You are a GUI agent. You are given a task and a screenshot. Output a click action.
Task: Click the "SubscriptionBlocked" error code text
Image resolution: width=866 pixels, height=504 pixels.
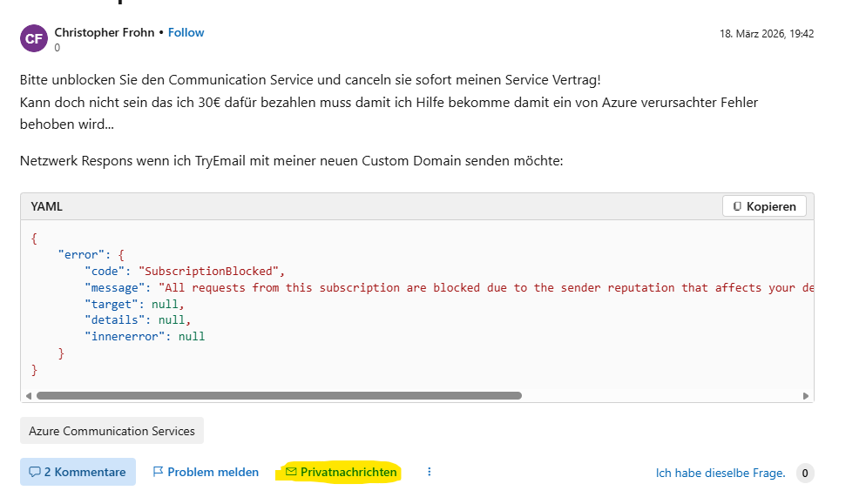tap(209, 271)
